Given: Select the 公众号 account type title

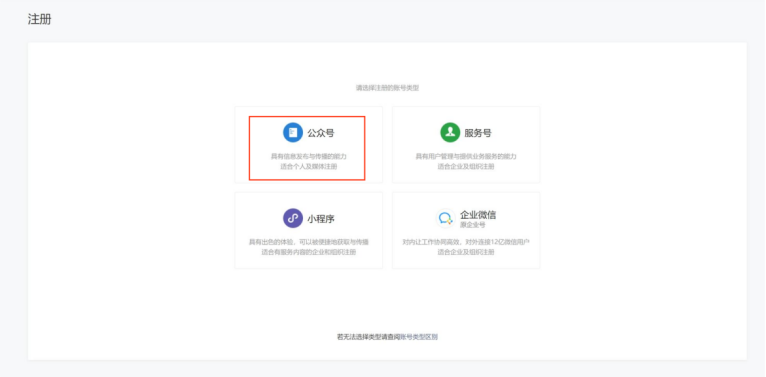Looking at the screenshot, I should [321, 133].
